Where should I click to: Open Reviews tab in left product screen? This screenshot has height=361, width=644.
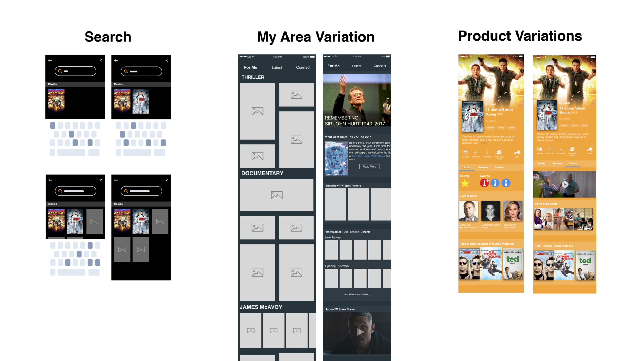pyautogui.click(x=483, y=167)
